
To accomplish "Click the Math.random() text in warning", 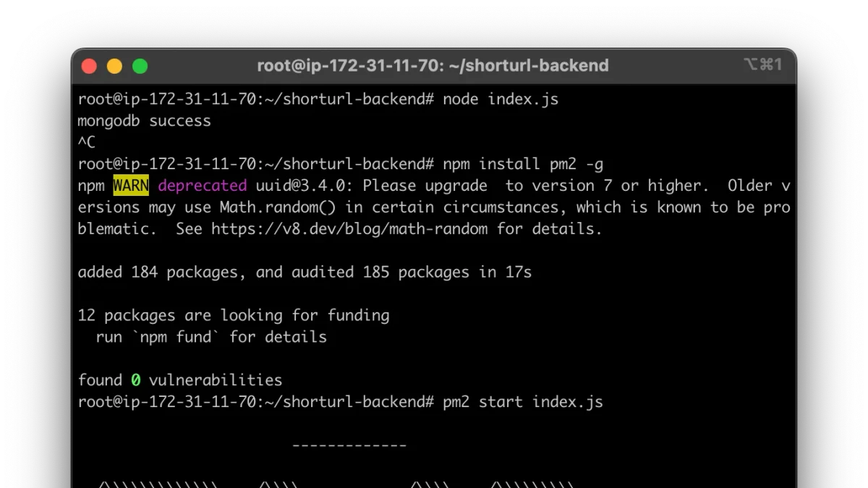I will 278,207.
